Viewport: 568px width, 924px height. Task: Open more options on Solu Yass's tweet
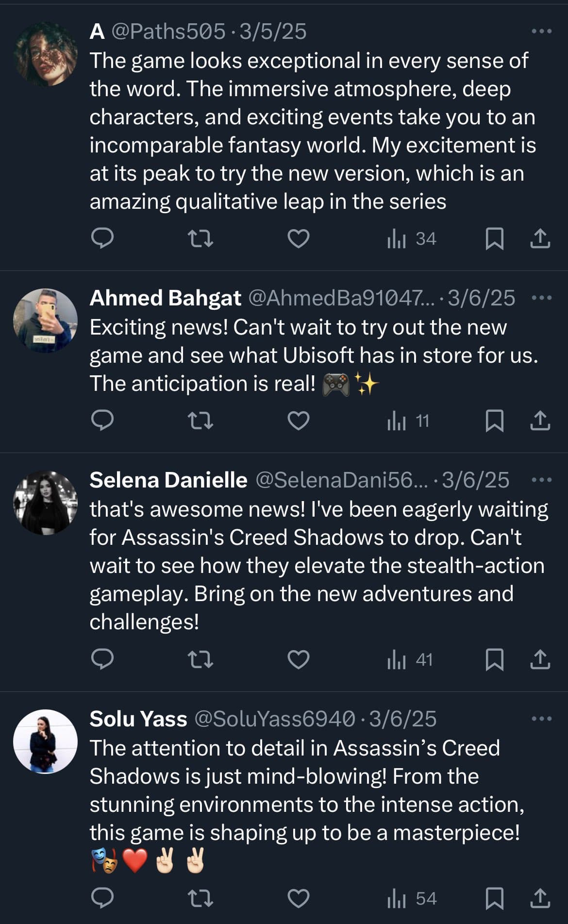[541, 719]
